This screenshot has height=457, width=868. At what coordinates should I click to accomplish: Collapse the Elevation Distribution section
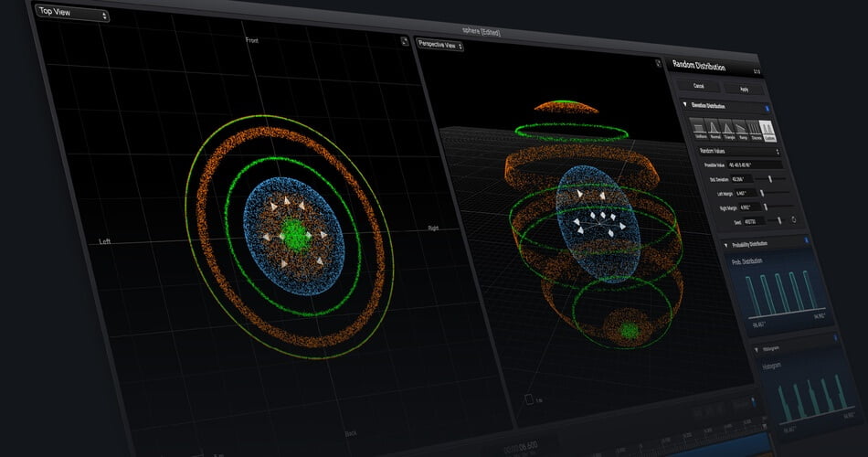click(685, 105)
